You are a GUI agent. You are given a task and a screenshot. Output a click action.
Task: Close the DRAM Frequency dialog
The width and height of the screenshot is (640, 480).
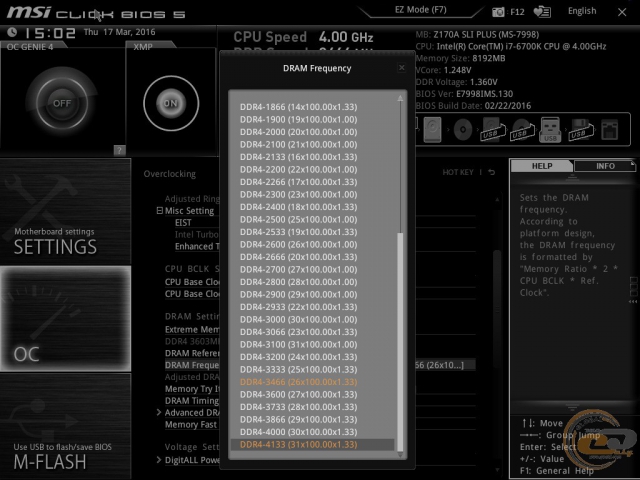coord(402,68)
